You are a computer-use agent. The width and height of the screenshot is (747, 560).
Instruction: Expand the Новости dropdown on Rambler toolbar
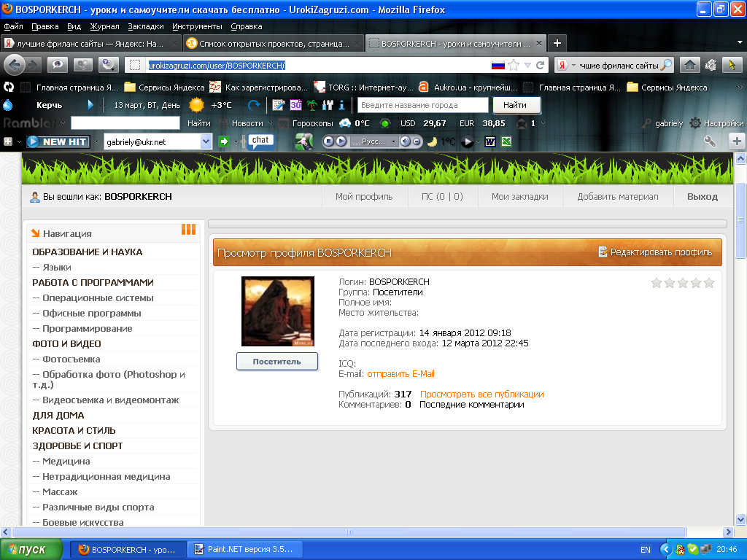271,123
